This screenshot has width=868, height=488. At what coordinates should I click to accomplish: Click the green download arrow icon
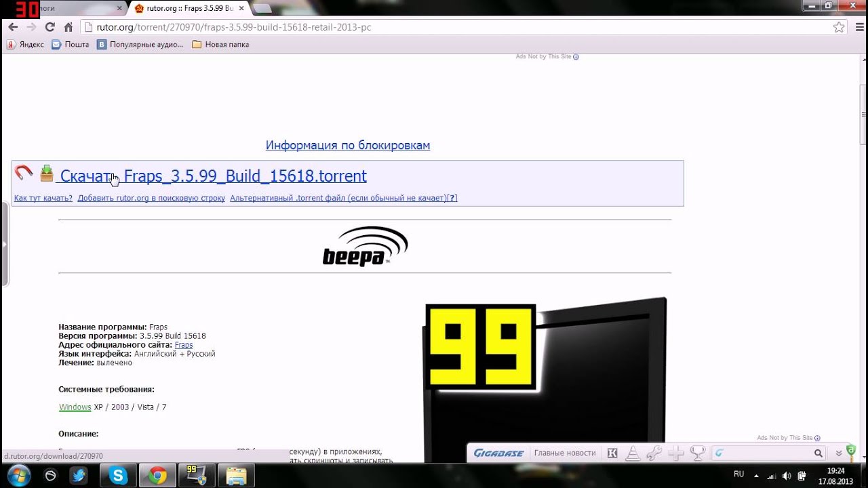click(x=46, y=174)
